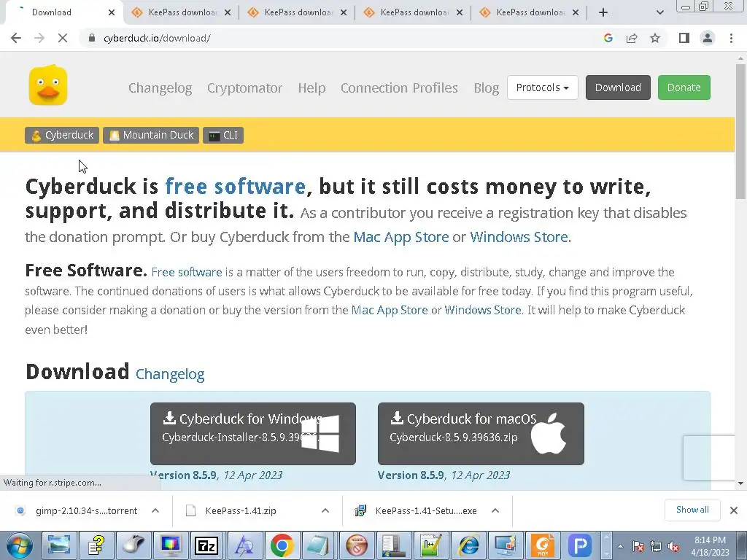The width and height of the screenshot is (747, 560).
Task: View site security lock information
Action: [x=92, y=38]
